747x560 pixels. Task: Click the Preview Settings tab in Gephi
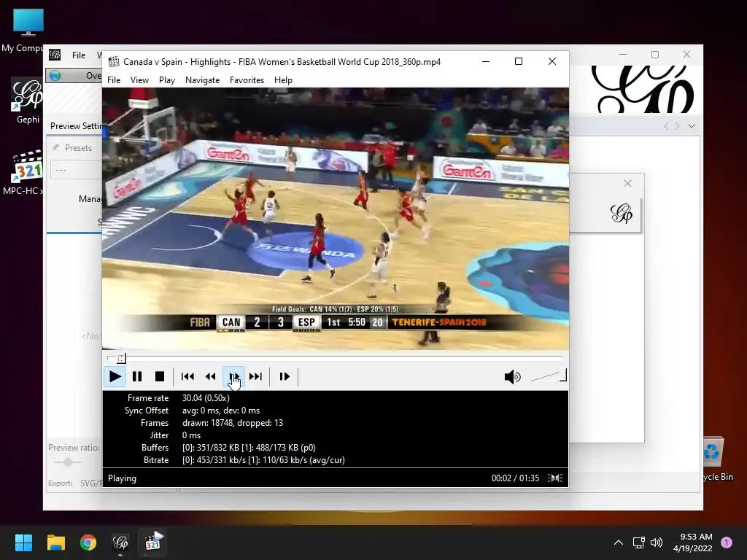click(x=76, y=126)
